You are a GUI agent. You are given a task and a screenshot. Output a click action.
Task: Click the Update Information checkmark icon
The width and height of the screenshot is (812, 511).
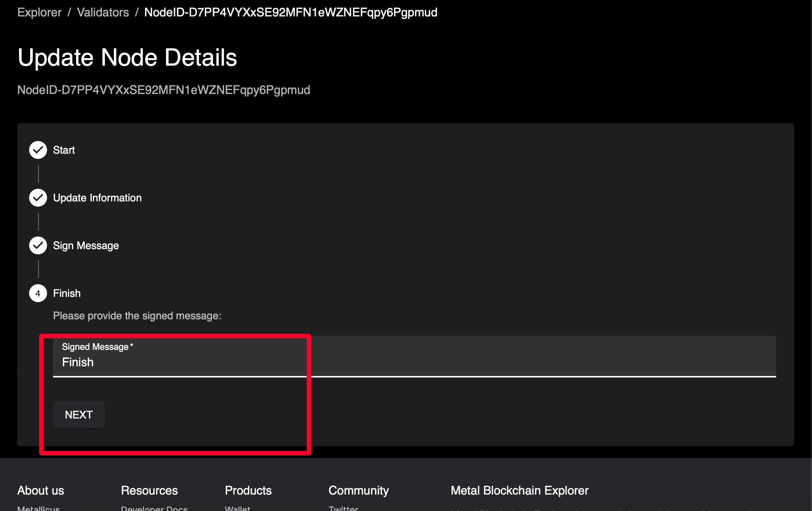(38, 198)
